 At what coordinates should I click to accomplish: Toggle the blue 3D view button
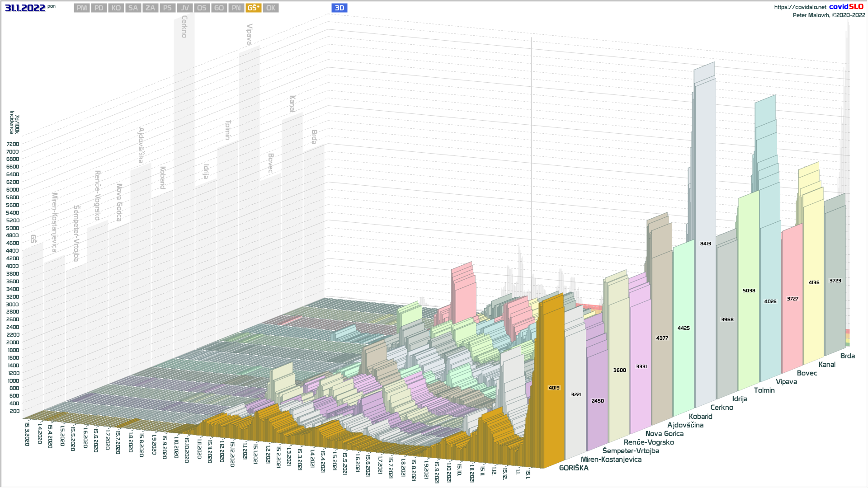pos(339,8)
